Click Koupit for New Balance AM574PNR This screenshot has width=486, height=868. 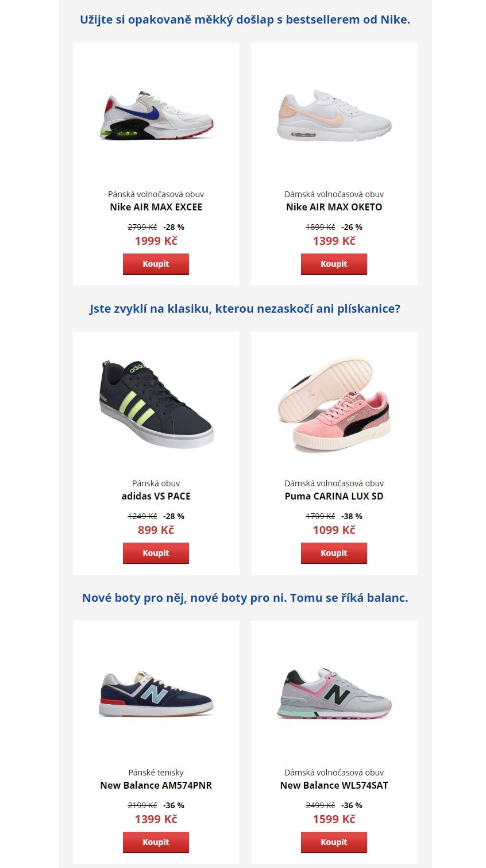point(156,842)
